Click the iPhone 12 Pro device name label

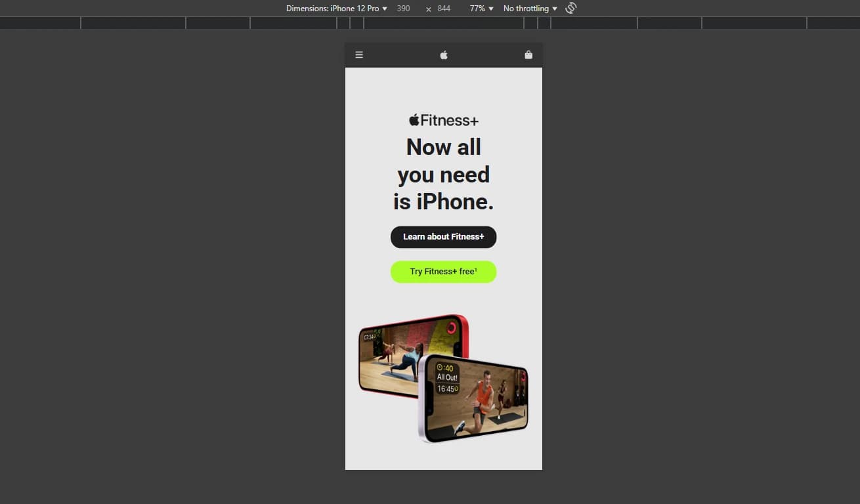353,8
